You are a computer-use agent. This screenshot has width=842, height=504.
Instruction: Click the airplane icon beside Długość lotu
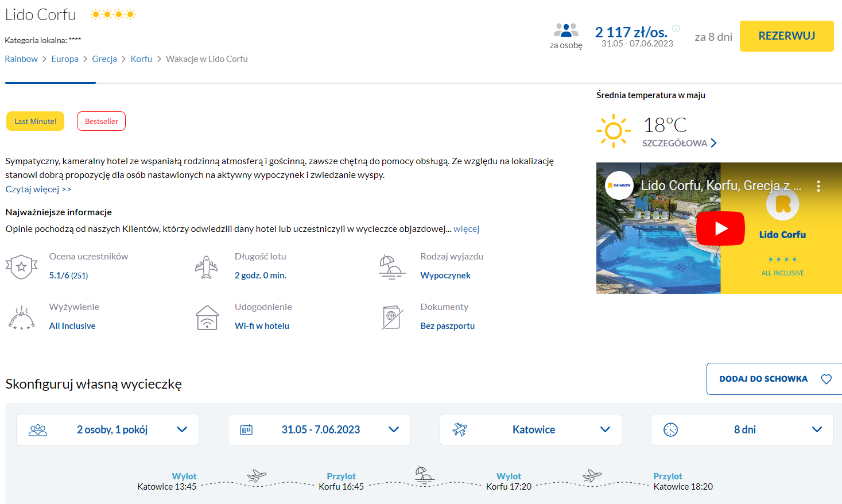pos(206,267)
